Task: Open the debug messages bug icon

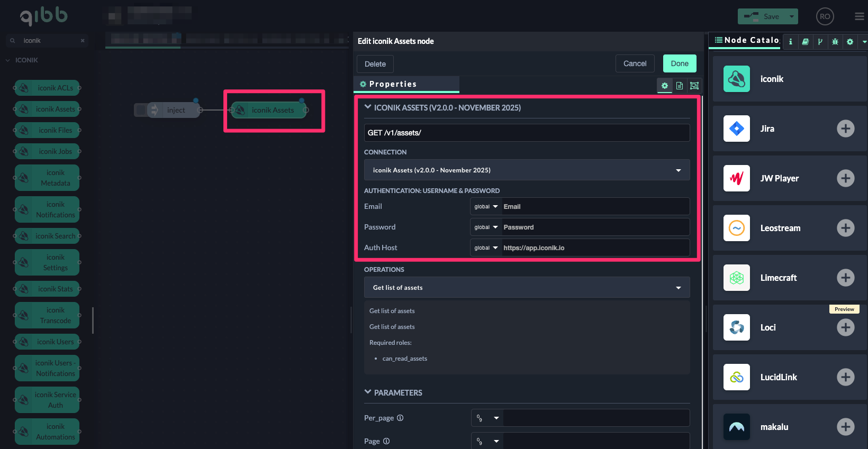Action: [835, 41]
